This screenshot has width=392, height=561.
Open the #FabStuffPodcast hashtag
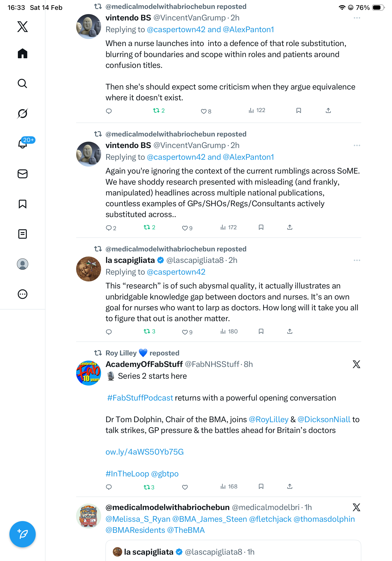click(x=140, y=398)
